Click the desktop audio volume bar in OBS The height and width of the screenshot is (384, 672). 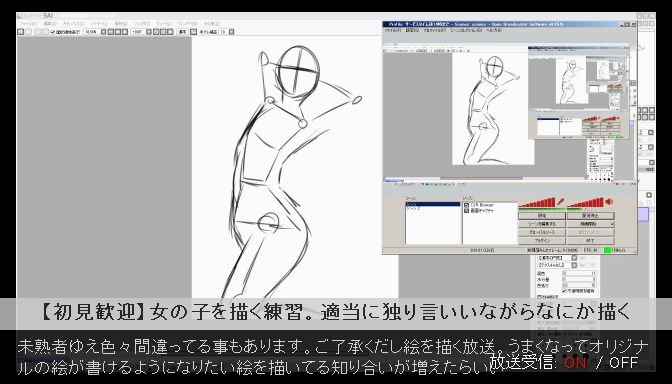585,203
